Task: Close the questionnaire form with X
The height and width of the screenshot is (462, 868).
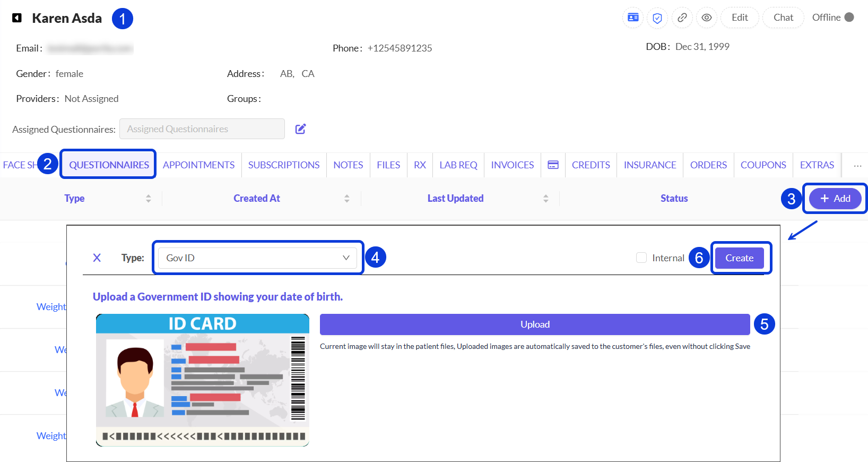Action: tap(97, 258)
